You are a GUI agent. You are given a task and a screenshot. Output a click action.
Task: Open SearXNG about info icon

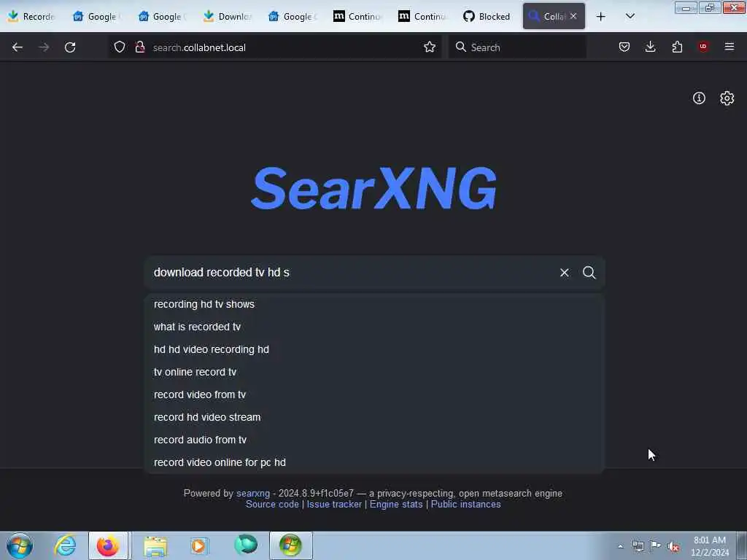699,98
